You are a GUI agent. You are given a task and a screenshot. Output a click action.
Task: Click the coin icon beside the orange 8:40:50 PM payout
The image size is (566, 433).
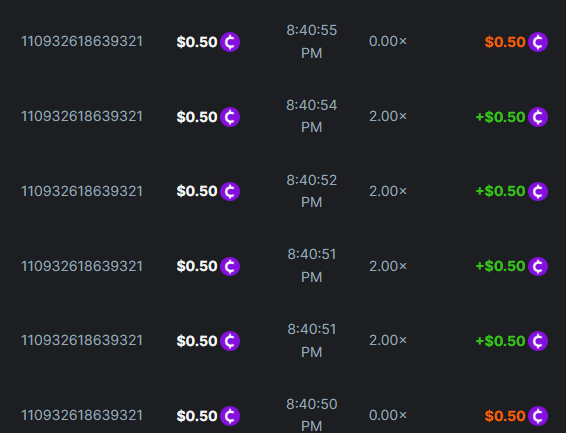[x=538, y=416]
